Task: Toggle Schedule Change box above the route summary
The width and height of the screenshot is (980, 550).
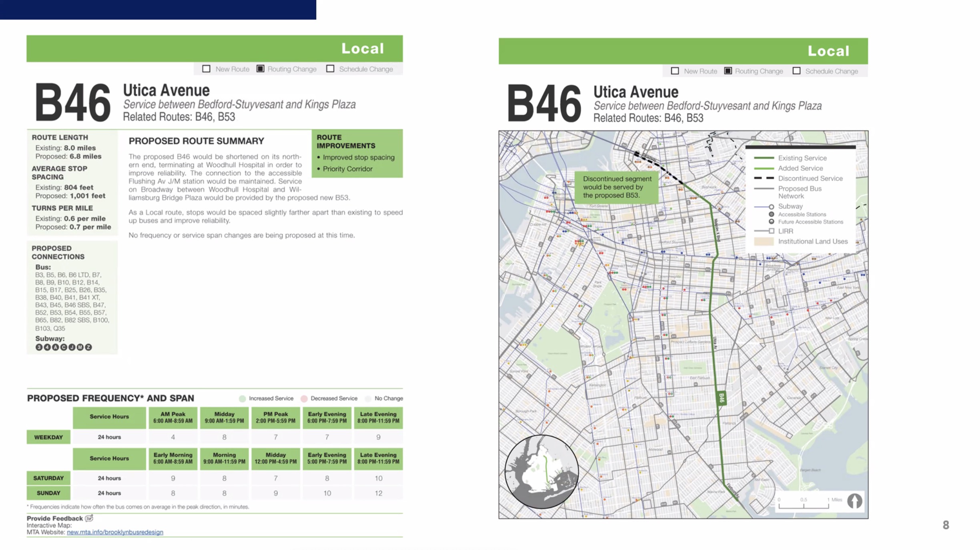Action: [330, 69]
